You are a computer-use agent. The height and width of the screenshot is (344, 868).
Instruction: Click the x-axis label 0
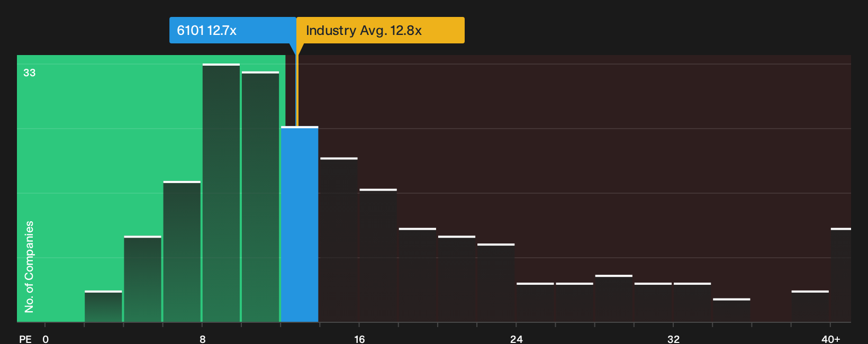point(46,339)
